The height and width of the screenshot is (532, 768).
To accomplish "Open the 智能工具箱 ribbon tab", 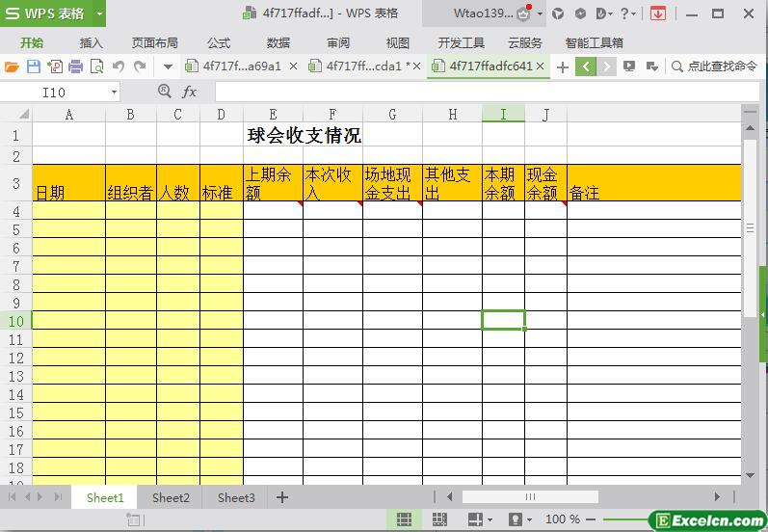I will coord(595,43).
